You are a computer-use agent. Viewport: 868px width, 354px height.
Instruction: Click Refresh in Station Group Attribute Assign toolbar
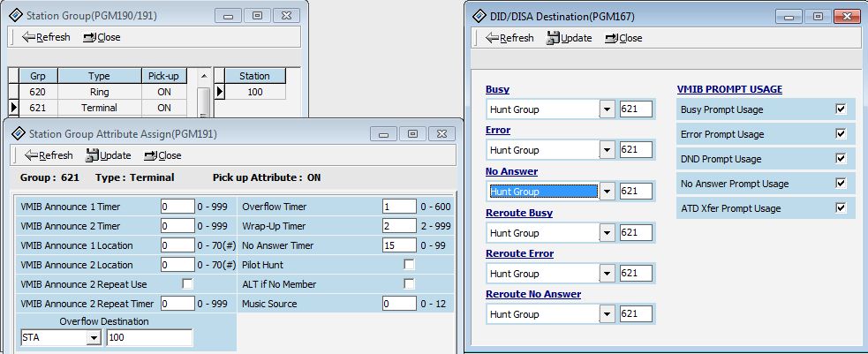point(49,155)
